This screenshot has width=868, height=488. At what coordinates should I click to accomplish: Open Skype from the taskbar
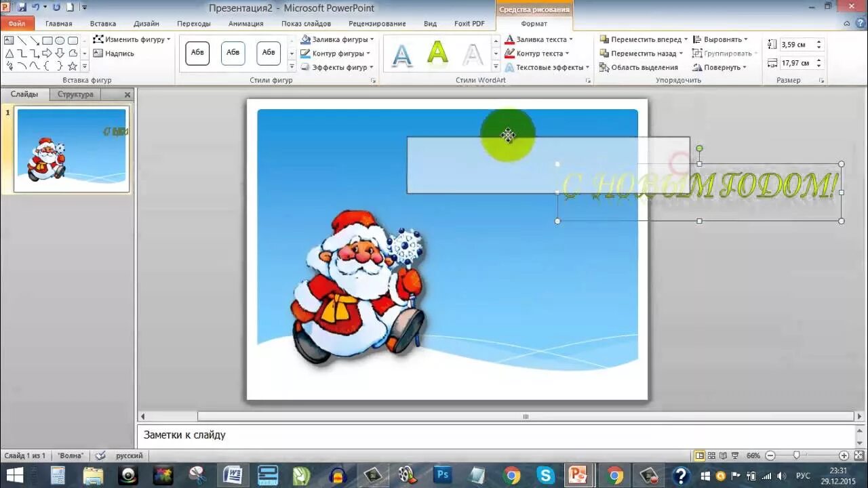(x=546, y=475)
